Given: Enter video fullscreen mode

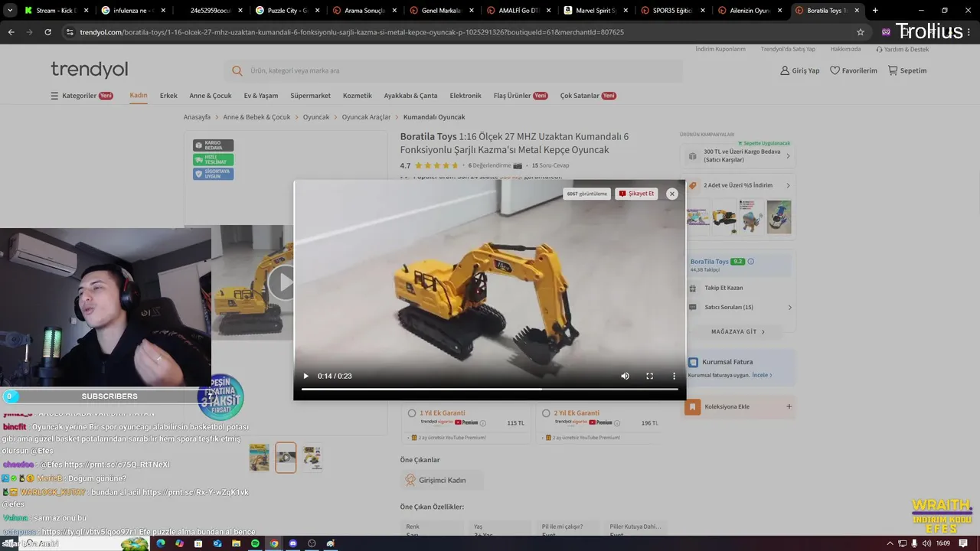Looking at the screenshot, I should (x=649, y=376).
